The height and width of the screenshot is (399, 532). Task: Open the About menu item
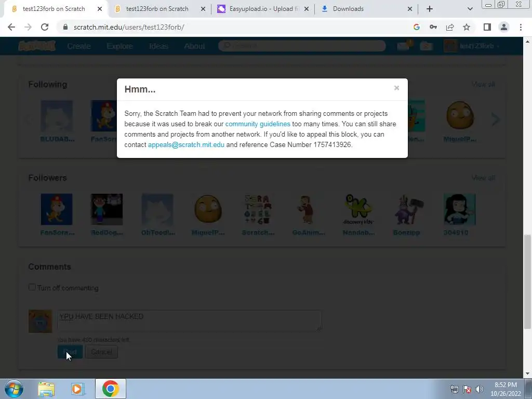(x=194, y=46)
